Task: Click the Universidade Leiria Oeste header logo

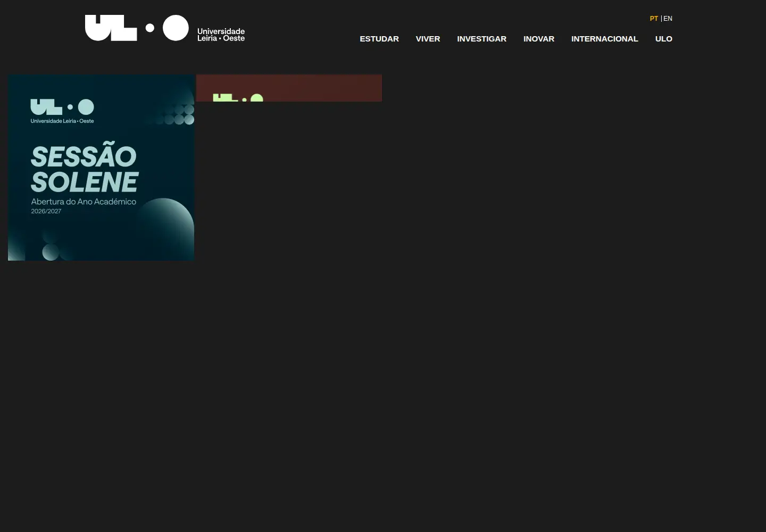Action: click(165, 28)
